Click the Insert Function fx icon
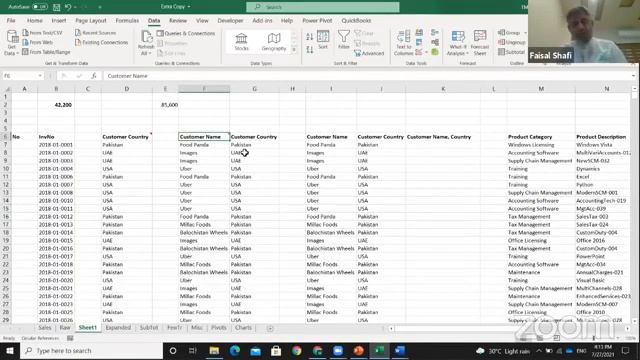Screen dimensions: 640x360 coord(94,76)
